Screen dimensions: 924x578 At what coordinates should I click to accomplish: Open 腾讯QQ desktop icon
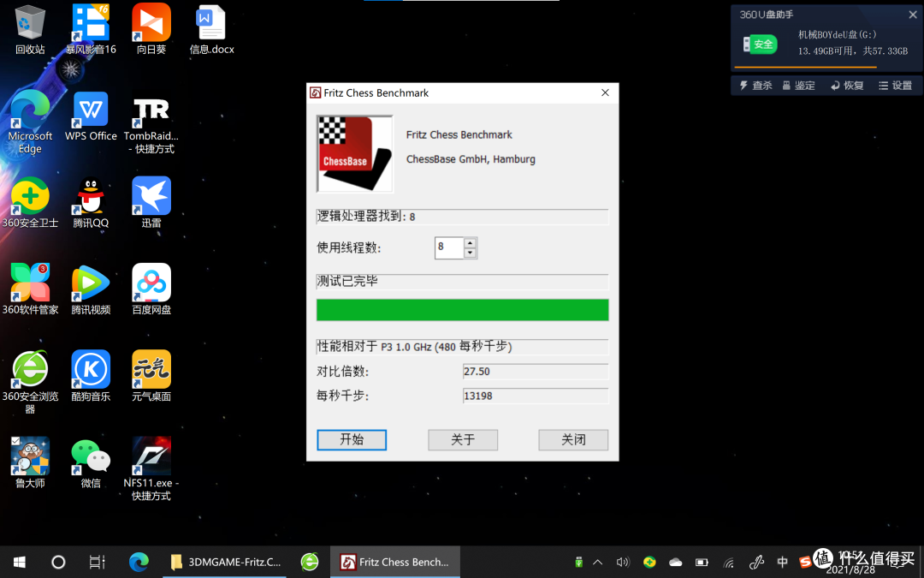click(91, 203)
